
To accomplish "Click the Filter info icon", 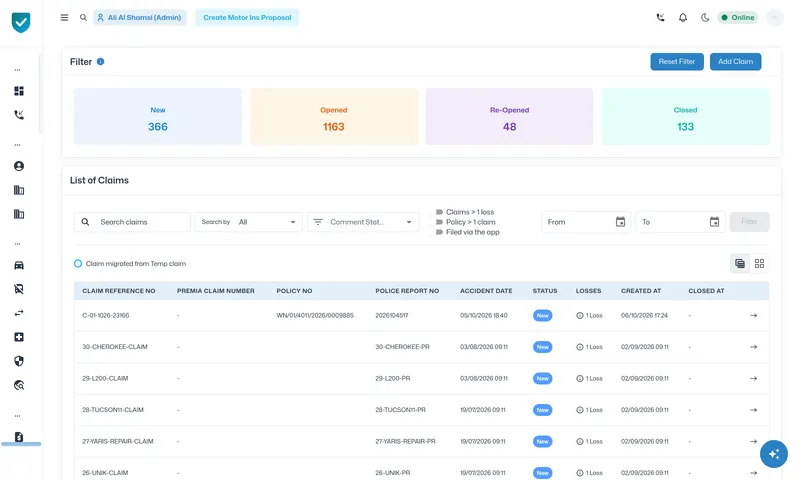I will (101, 62).
